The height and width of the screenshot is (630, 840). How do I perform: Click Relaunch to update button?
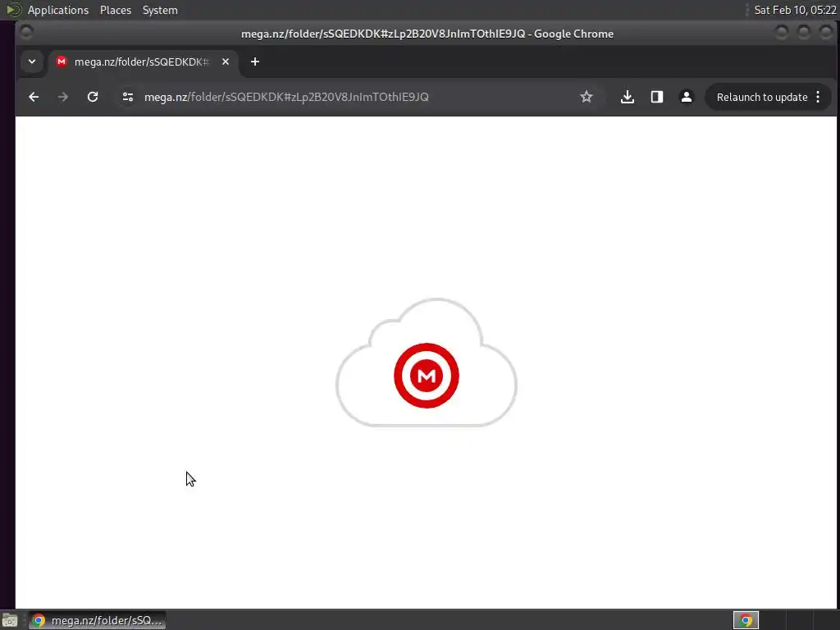pos(762,97)
